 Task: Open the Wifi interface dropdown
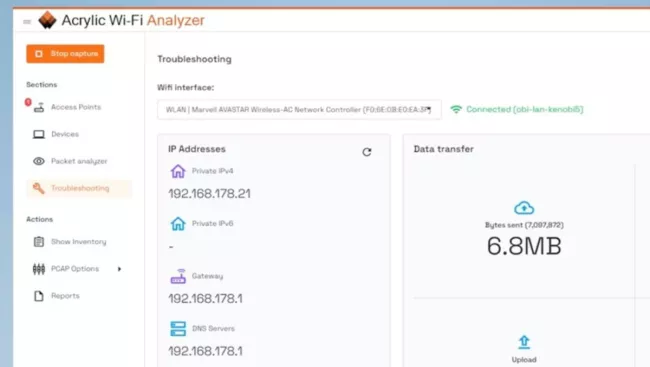[x=299, y=109]
